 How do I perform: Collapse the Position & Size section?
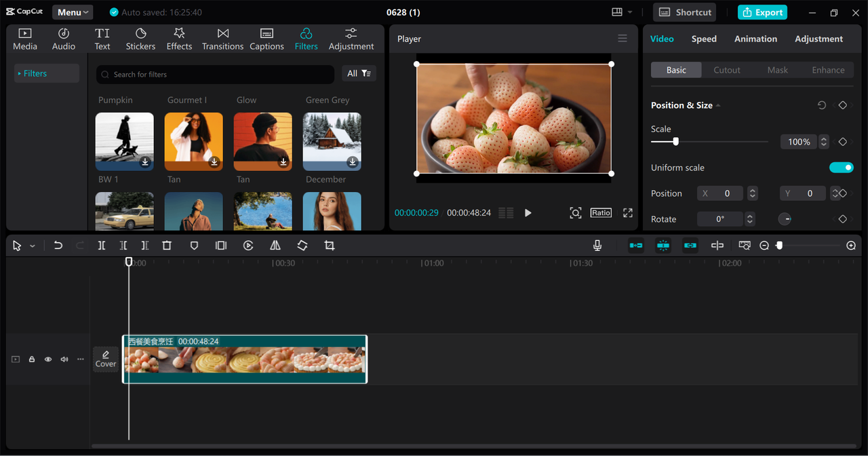[718, 106]
